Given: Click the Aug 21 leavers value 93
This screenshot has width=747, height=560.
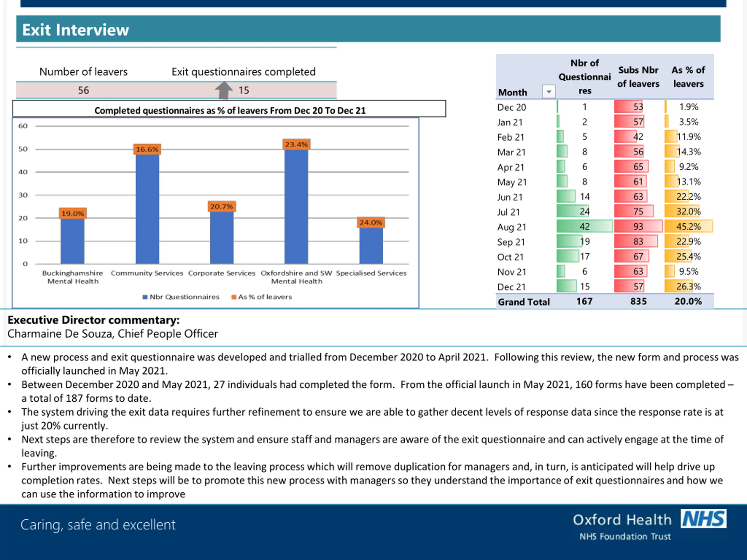Looking at the screenshot, I should 638,226.
